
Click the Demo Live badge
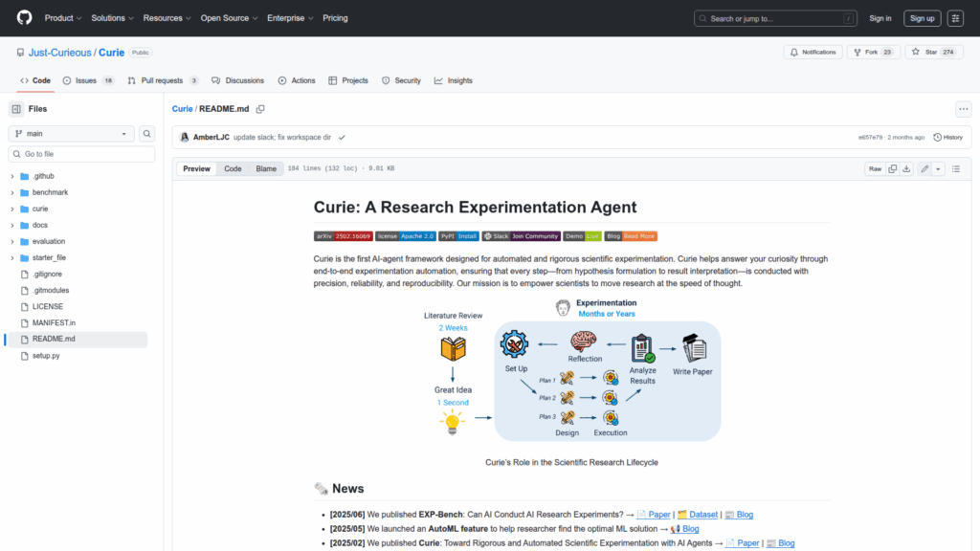pos(582,236)
